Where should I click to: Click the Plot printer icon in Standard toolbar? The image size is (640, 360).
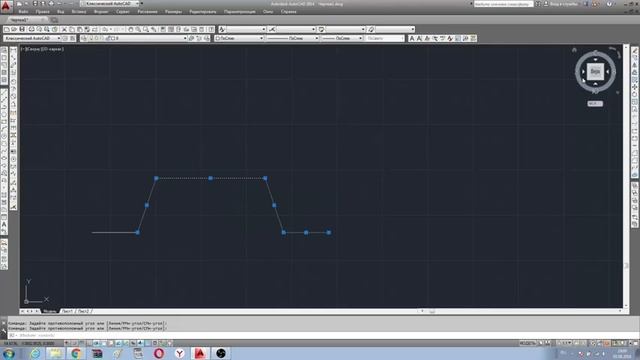[31, 29]
